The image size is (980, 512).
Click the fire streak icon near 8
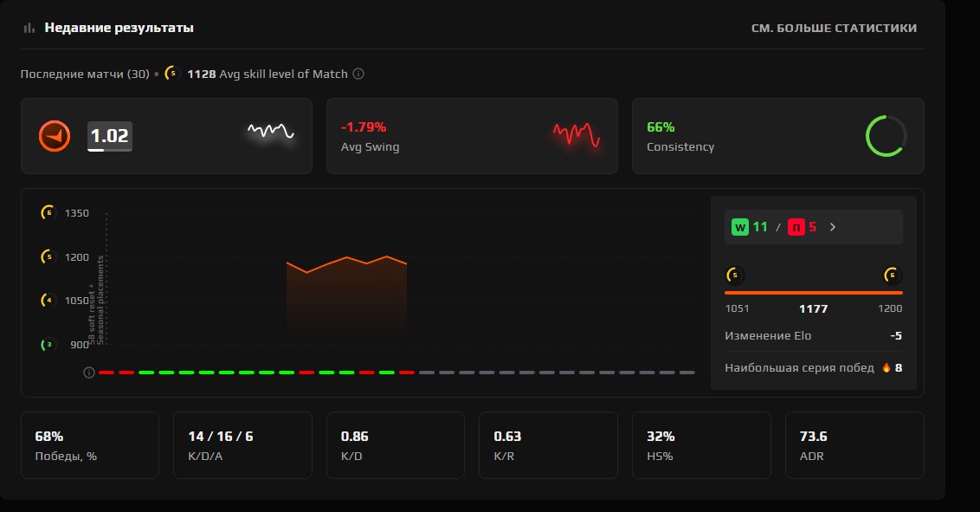887,367
